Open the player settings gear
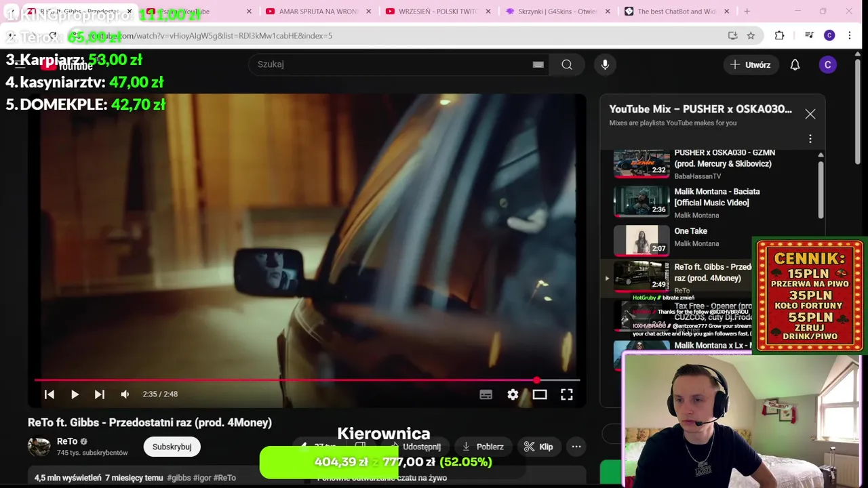This screenshot has width=868, height=488. click(513, 394)
